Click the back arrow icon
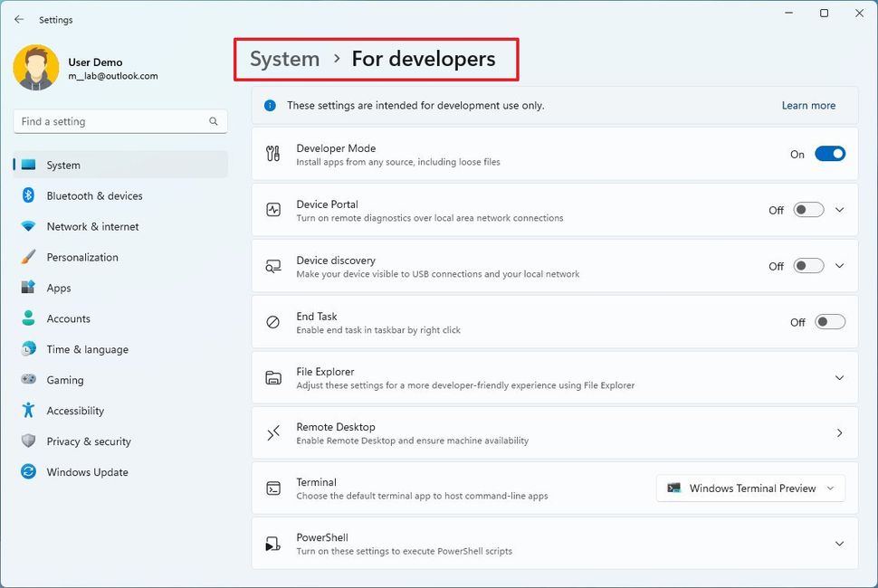 click(x=19, y=20)
